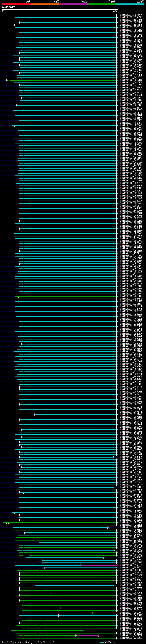Click the UniRef100_Q22054 hit label

(x=131, y=342)
